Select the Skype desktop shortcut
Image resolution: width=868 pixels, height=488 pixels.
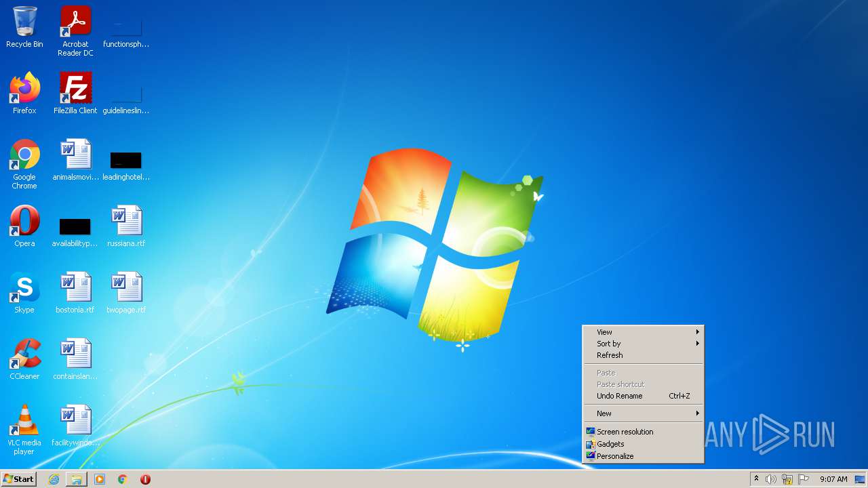click(24, 293)
